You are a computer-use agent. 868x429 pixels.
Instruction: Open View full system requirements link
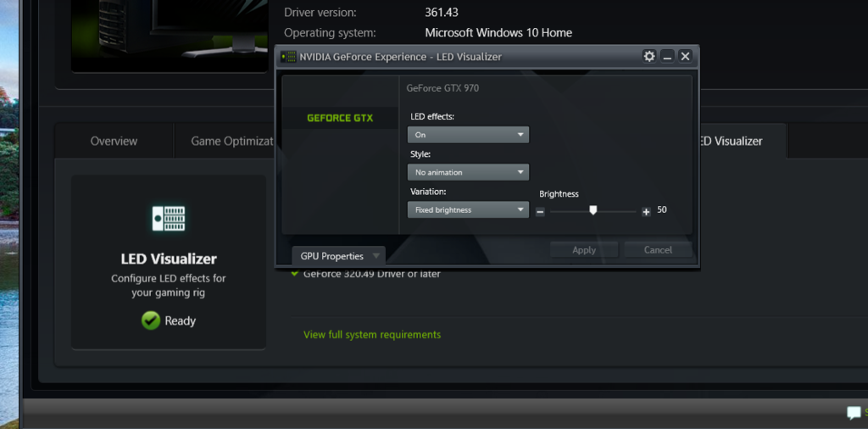372,334
